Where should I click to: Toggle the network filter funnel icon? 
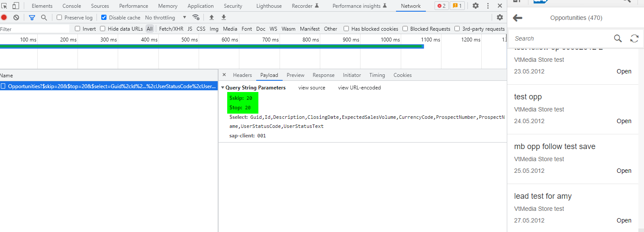coord(32,18)
